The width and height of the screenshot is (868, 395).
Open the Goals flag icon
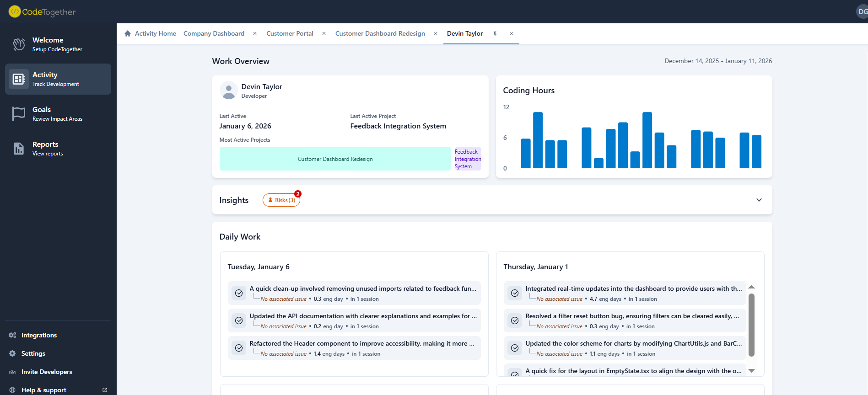(19, 114)
